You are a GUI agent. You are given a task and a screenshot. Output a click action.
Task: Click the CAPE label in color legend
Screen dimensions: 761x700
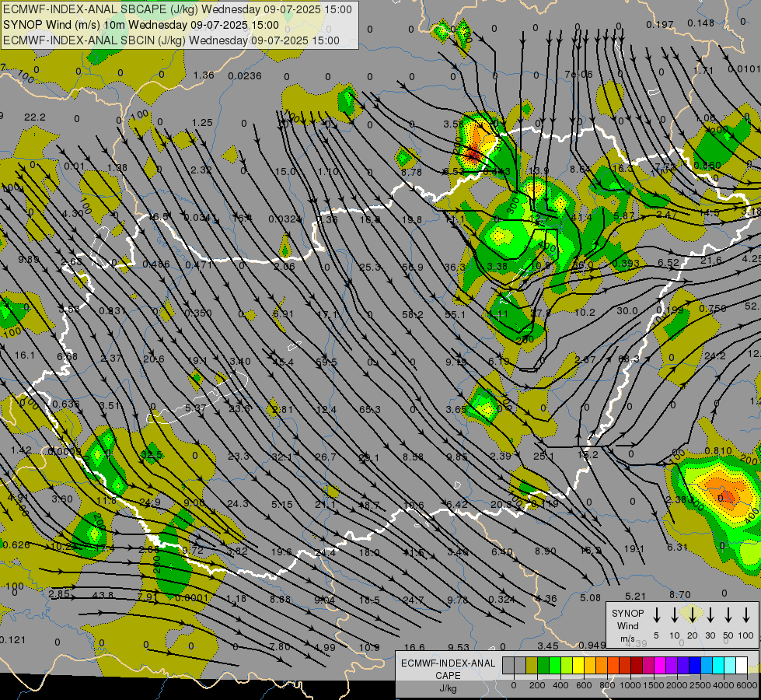click(x=448, y=676)
